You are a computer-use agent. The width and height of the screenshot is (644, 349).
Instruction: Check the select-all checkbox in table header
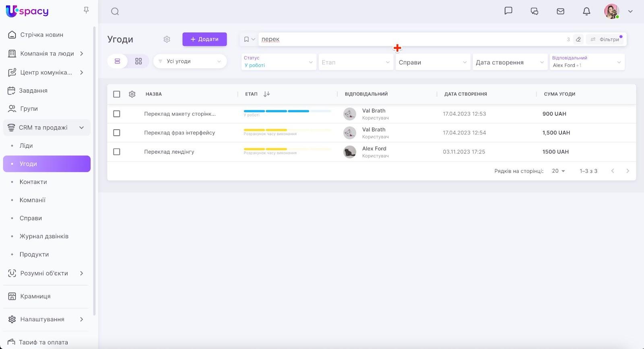[x=117, y=94]
